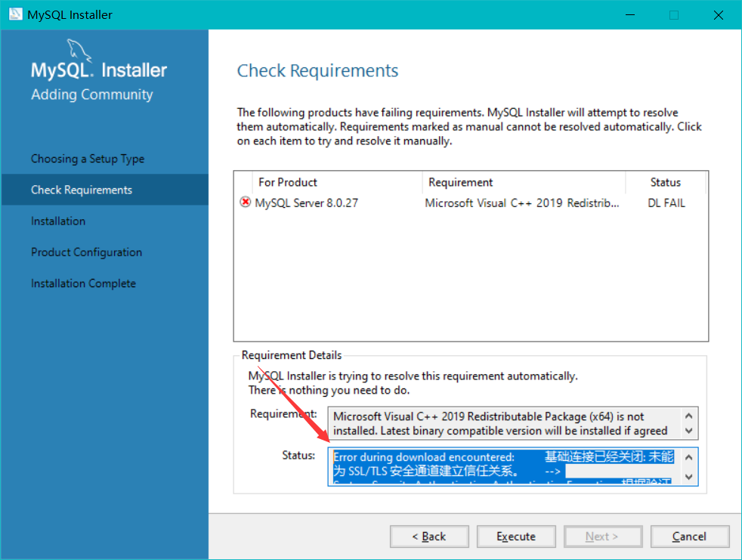The height and width of the screenshot is (560, 742).
Task: Click the disabled Next button
Action: [602, 537]
